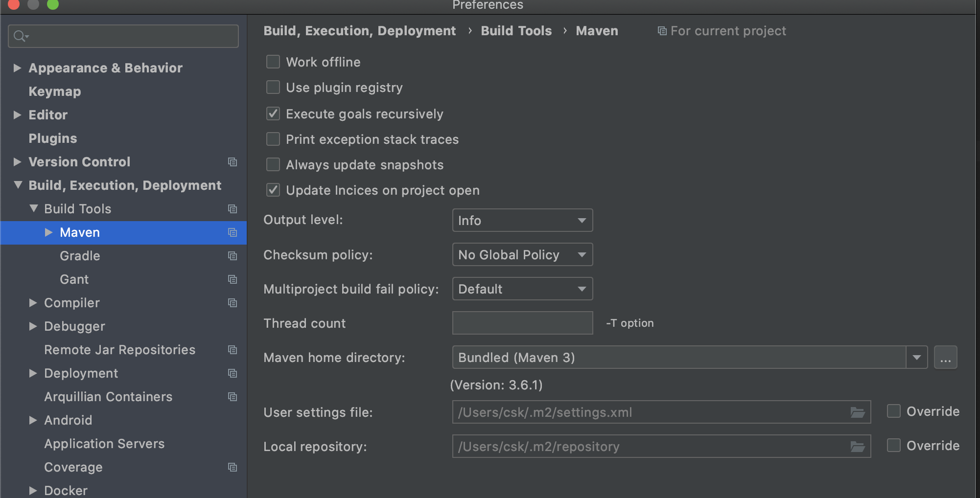The image size is (980, 498).
Task: Collapse Build, Execution, Deployment arrow
Action: tap(18, 185)
